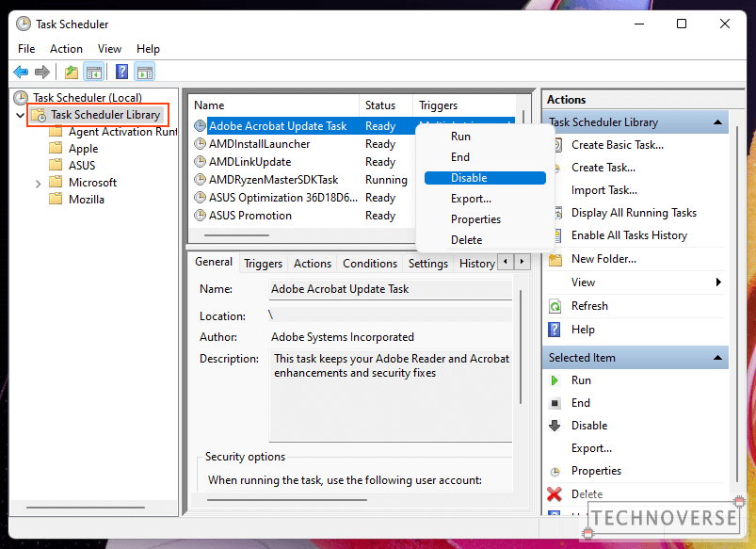
Task: Toggle the Show/Hide Action Pane toolbar icon
Action: (145, 73)
